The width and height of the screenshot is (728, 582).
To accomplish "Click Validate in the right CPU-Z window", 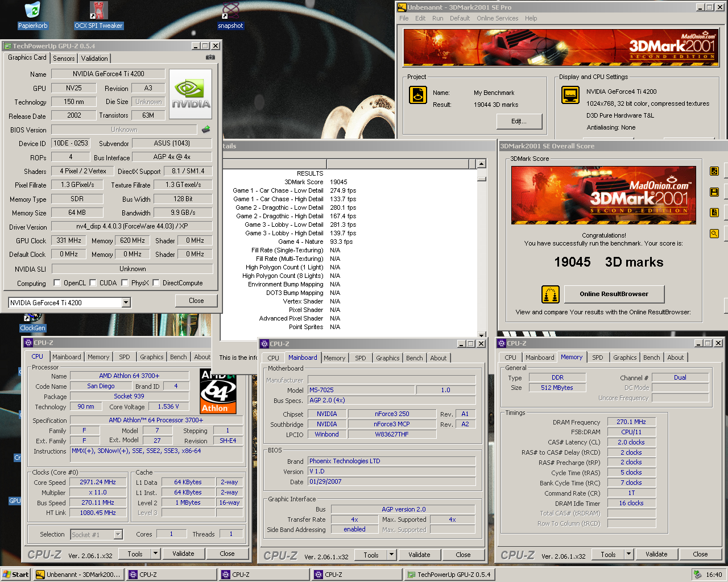I will click(x=656, y=554).
